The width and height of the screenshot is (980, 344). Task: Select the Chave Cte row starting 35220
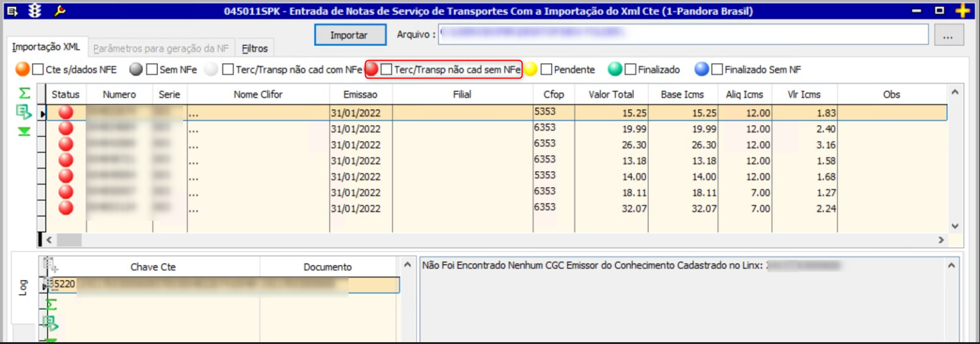(x=223, y=285)
